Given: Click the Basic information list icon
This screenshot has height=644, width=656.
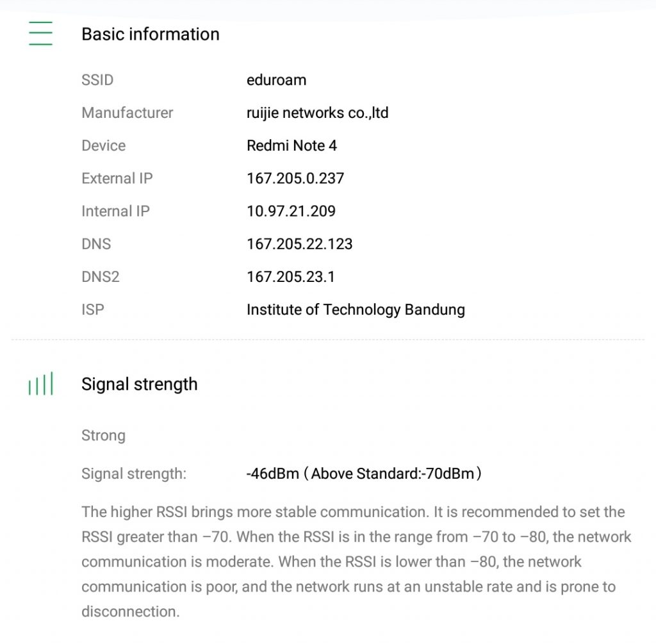Looking at the screenshot, I should [40, 33].
